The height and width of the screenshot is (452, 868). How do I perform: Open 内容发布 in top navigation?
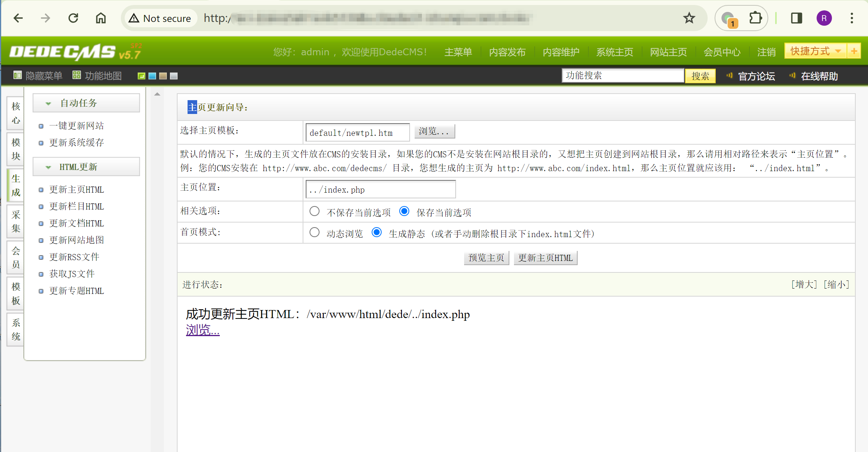pos(507,52)
